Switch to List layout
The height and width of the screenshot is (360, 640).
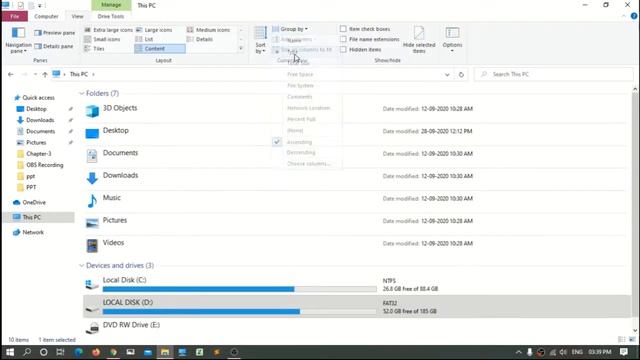[x=144, y=39]
